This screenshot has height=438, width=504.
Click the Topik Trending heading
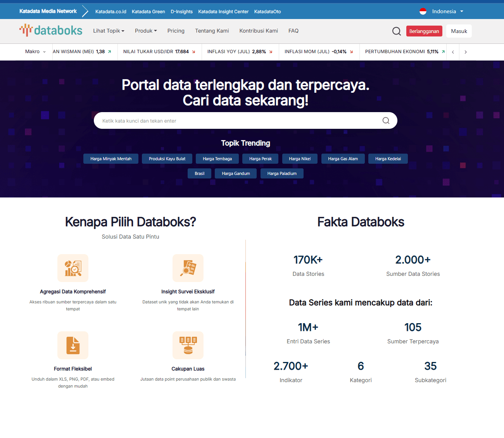pyautogui.click(x=245, y=143)
